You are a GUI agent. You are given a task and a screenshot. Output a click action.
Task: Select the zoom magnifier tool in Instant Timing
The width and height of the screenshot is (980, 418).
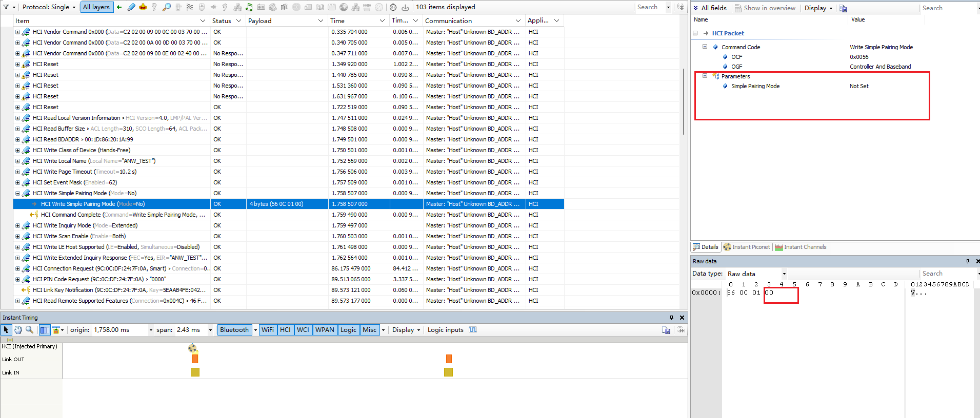click(x=29, y=330)
